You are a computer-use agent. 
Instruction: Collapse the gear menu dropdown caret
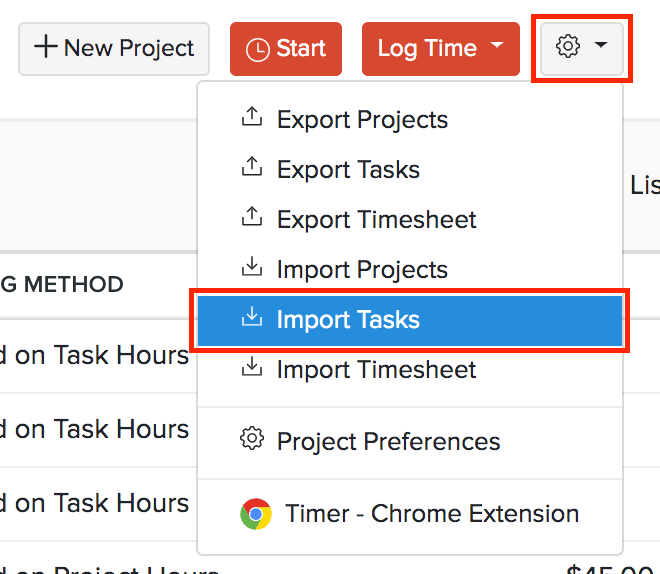600,47
